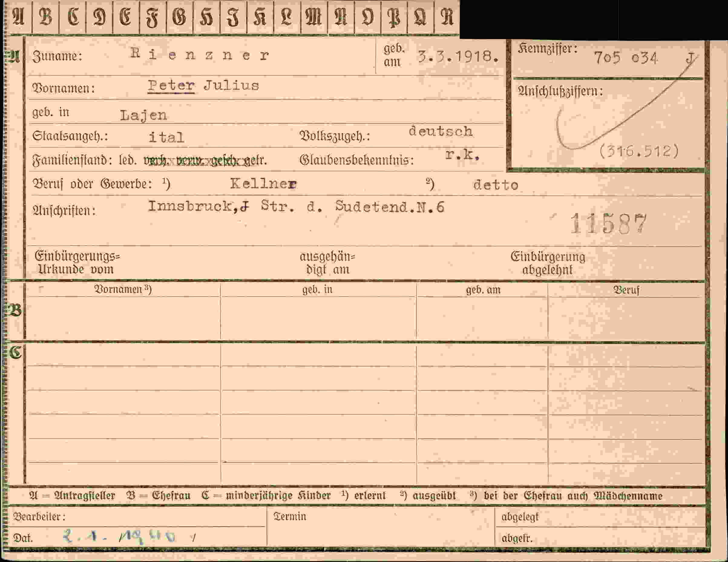Click the 'Einbürgerung abgelehnt' label
The height and width of the screenshot is (562, 728).
pos(548,263)
